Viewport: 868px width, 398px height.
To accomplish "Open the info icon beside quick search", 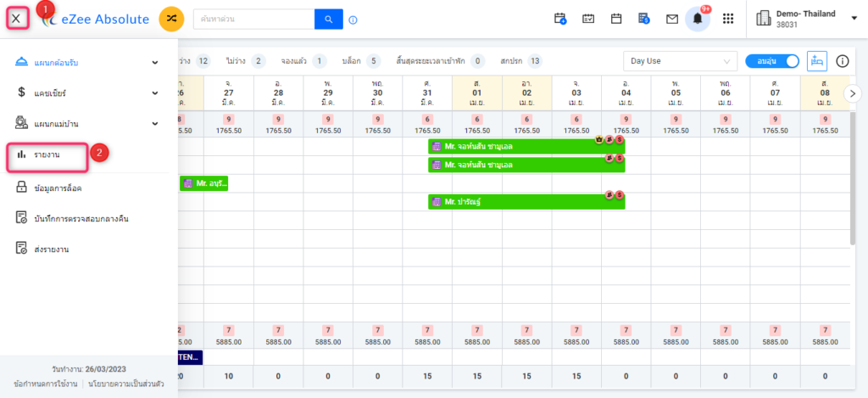I will (x=353, y=20).
